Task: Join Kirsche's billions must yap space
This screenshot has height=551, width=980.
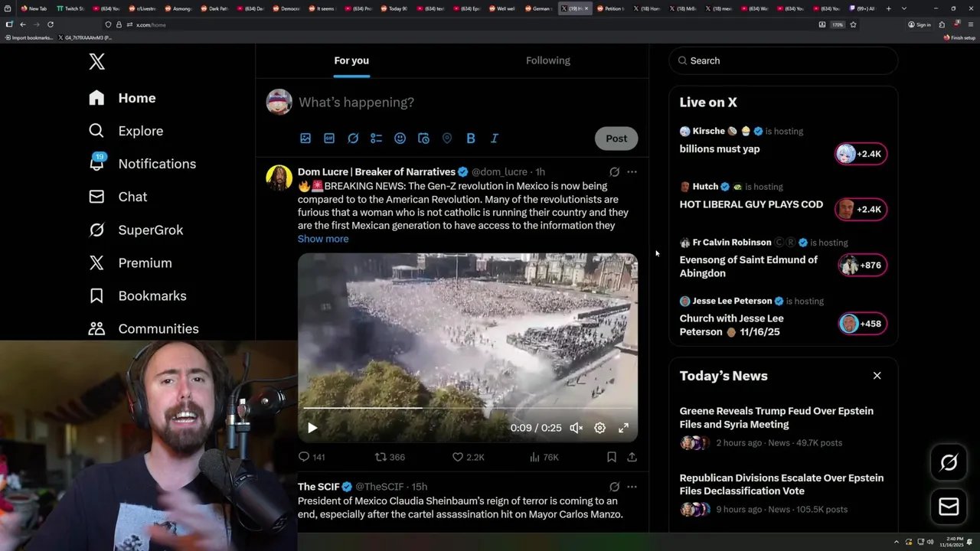Action: (x=861, y=154)
